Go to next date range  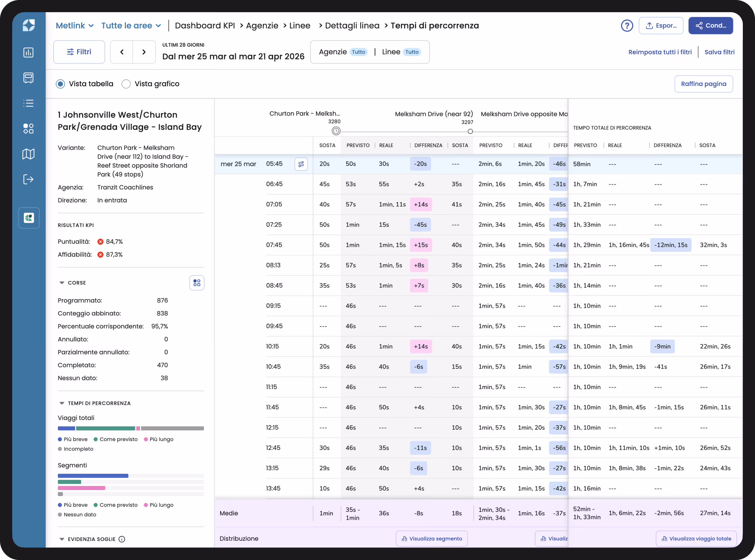coord(144,52)
